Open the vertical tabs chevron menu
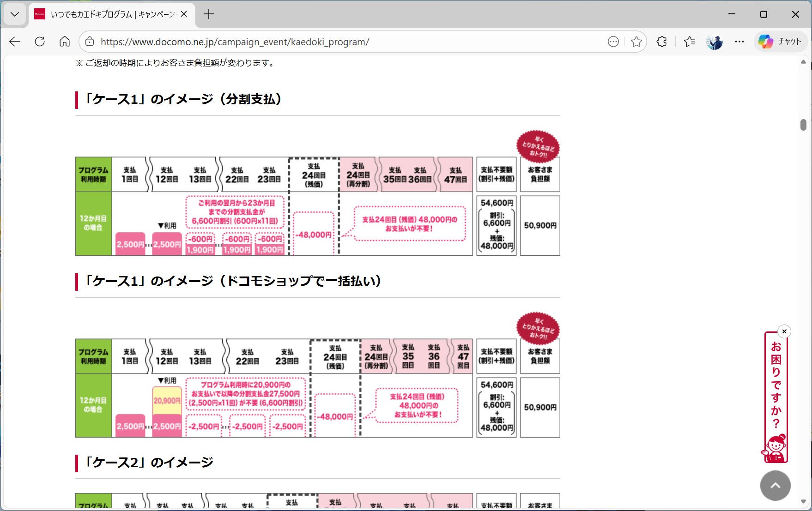812x511 pixels. (x=14, y=14)
